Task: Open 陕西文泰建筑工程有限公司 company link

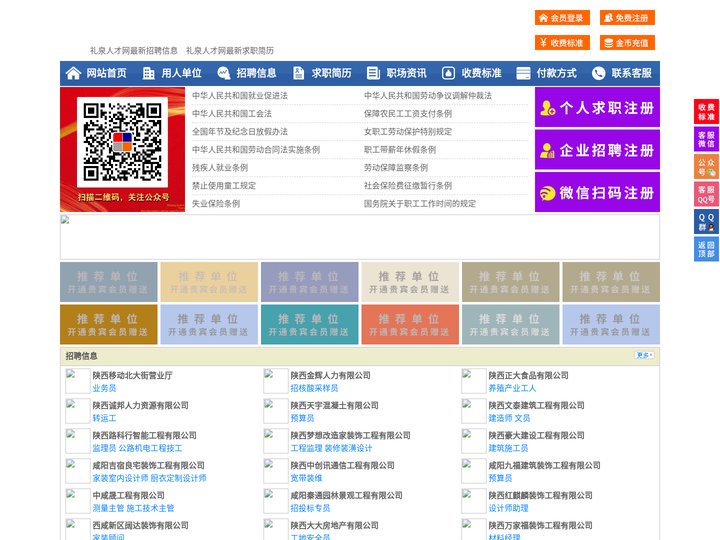Action: [x=536, y=405]
